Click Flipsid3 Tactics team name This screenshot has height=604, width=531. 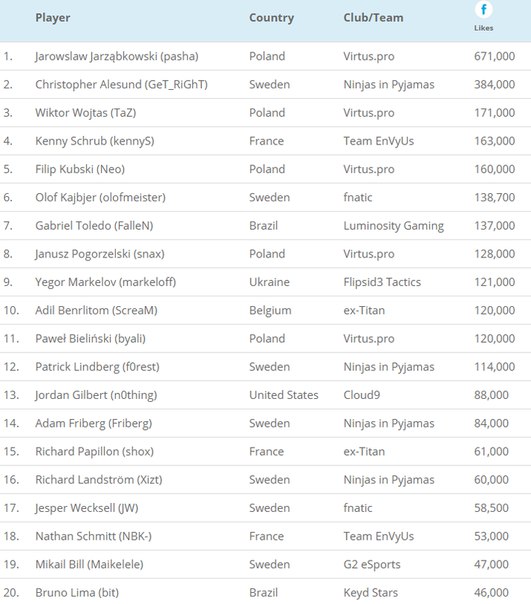tap(382, 282)
